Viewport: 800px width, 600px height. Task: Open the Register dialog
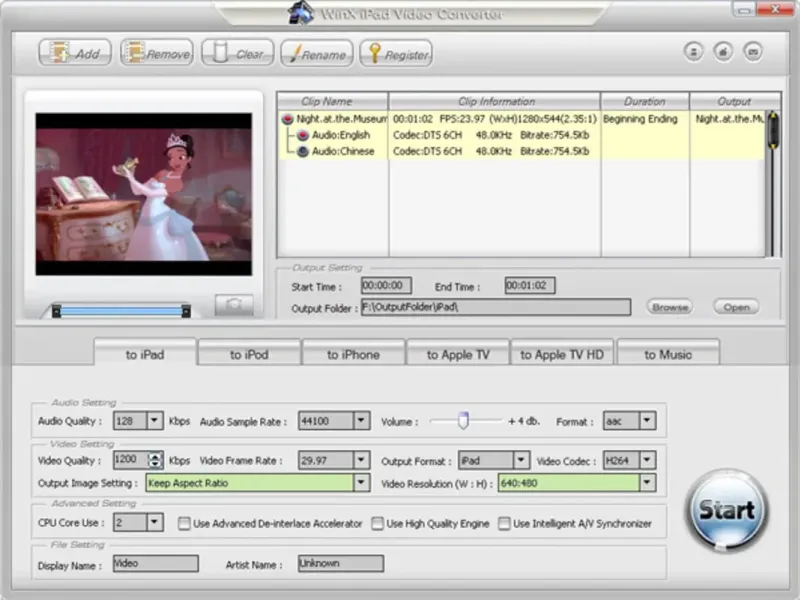[396, 53]
